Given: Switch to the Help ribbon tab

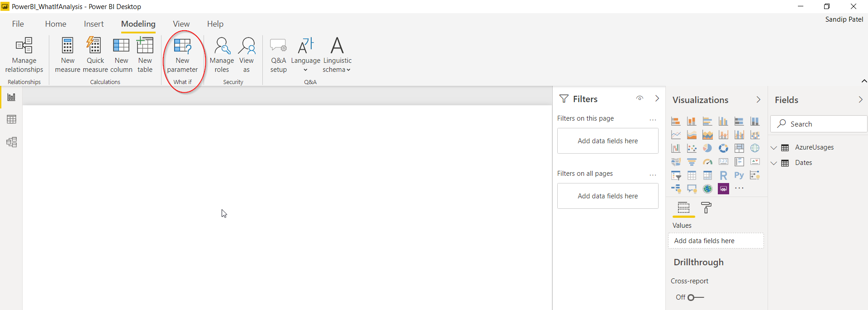Looking at the screenshot, I should click(215, 24).
